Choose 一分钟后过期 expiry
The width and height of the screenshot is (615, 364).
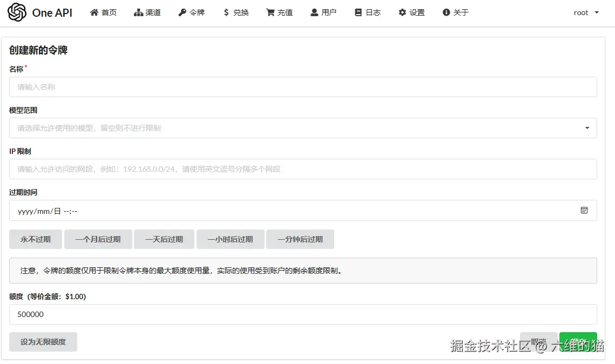(300, 239)
